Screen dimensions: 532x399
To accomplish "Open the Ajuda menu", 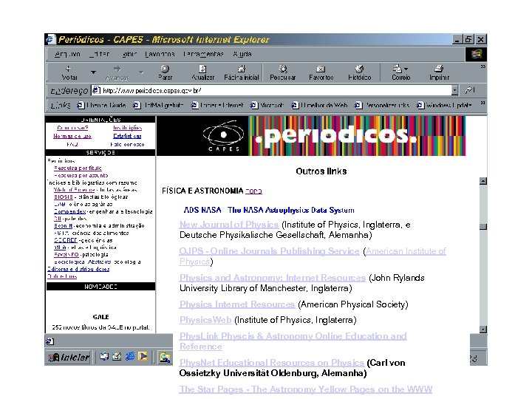I will point(242,54).
